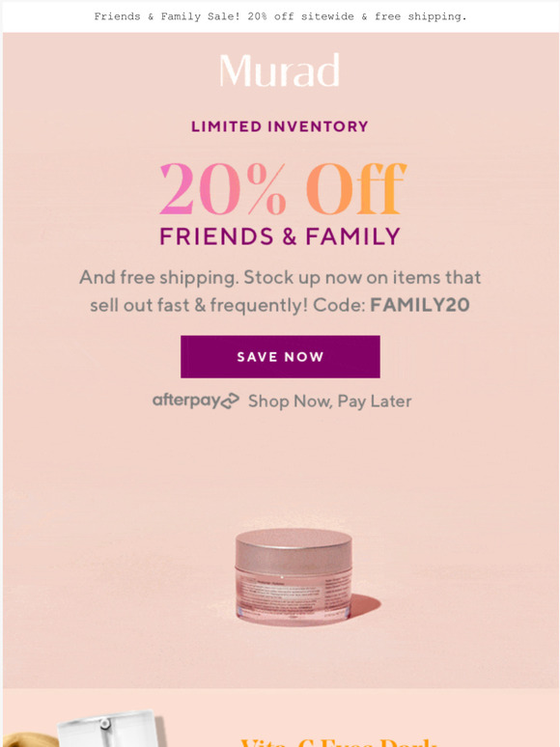Click the FRIENDS & FAMILY heading
This screenshot has width=560, height=747.
point(280,236)
